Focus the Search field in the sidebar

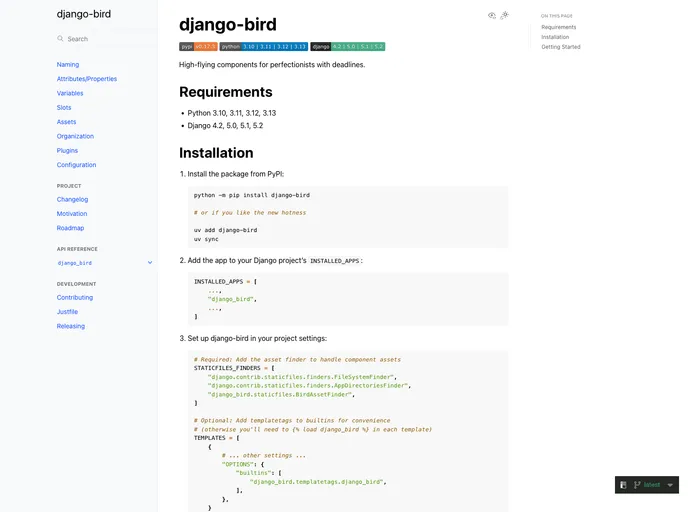(x=107, y=39)
